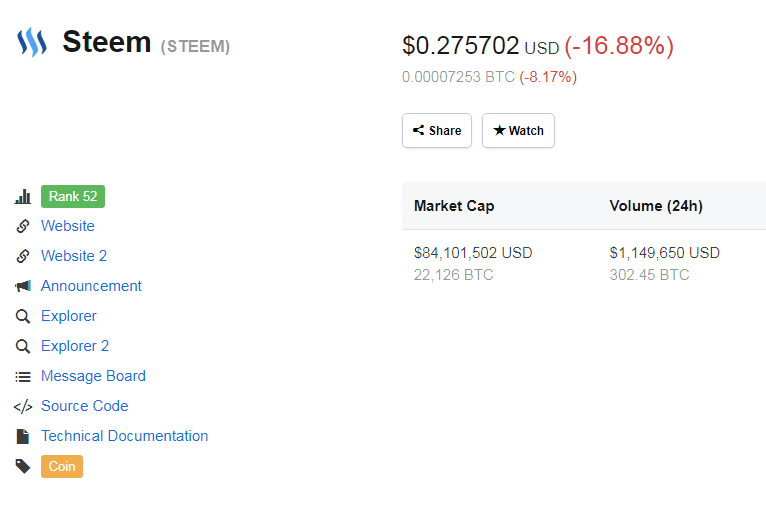766x521 pixels.
Task: Open the Technical Documentation link
Action: coord(124,436)
